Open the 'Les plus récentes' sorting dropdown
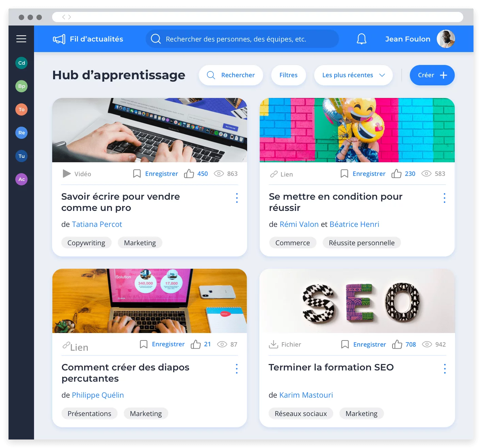Viewport: 482px width, 448px height. pyautogui.click(x=353, y=75)
